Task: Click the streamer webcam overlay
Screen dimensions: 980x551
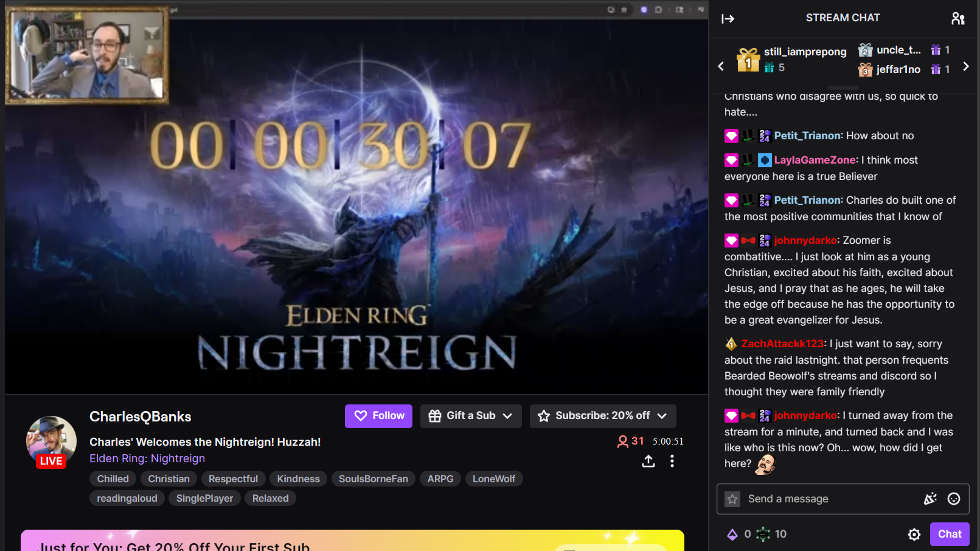Action: click(x=87, y=54)
